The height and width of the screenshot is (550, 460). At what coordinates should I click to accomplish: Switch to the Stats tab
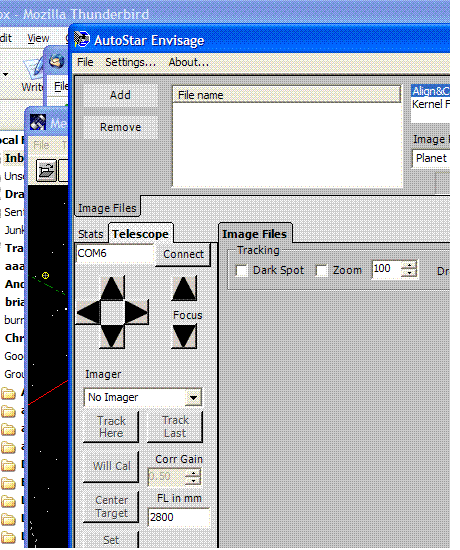click(x=91, y=234)
